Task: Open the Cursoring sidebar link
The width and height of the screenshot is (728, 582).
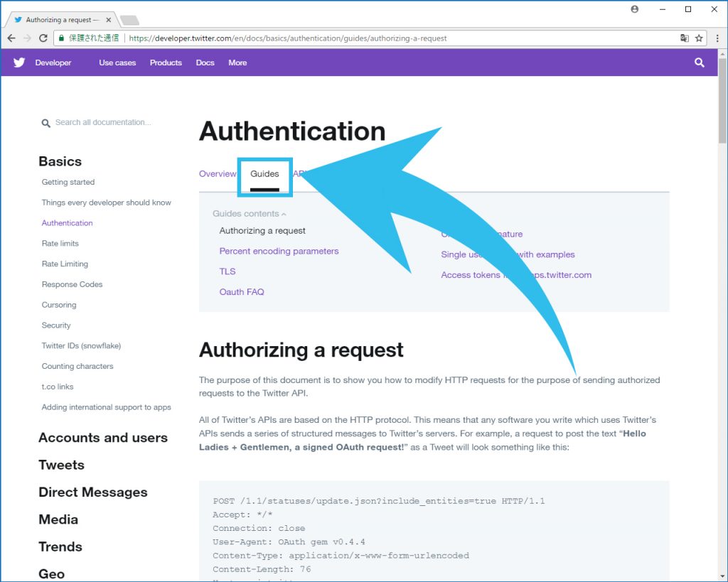Action: 59,304
